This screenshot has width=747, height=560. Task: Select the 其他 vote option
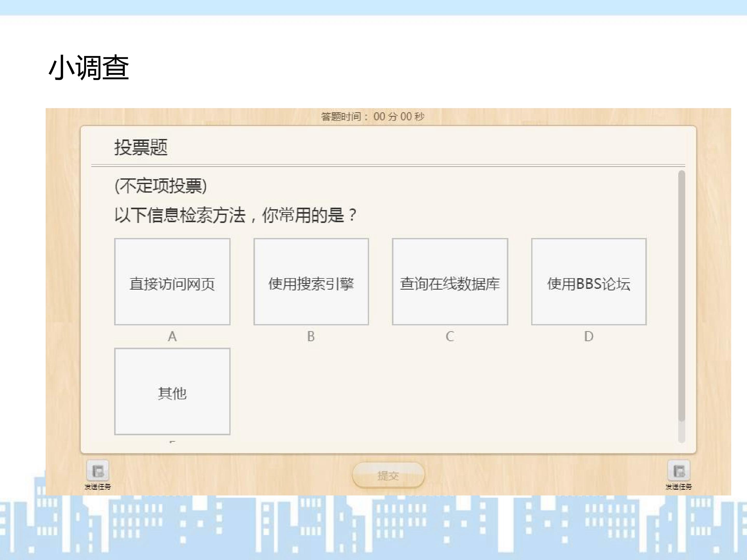(172, 391)
